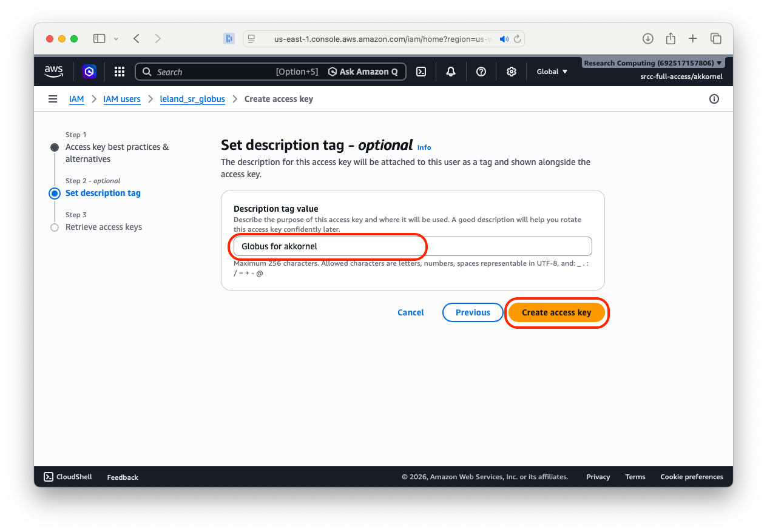The width and height of the screenshot is (767, 532).
Task: Open the leland_sr_globus breadcrumb link
Action: click(x=192, y=99)
